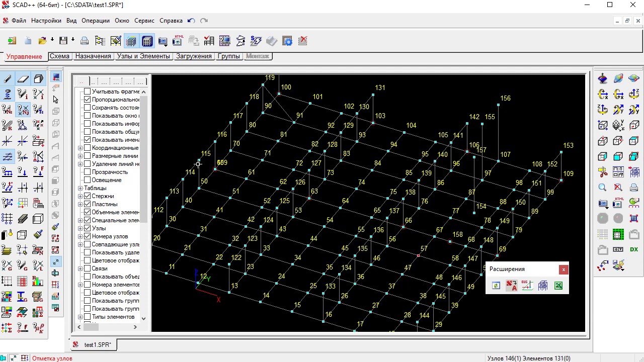Click the test1.SPR document tab
644x362 pixels.
[x=93, y=345]
